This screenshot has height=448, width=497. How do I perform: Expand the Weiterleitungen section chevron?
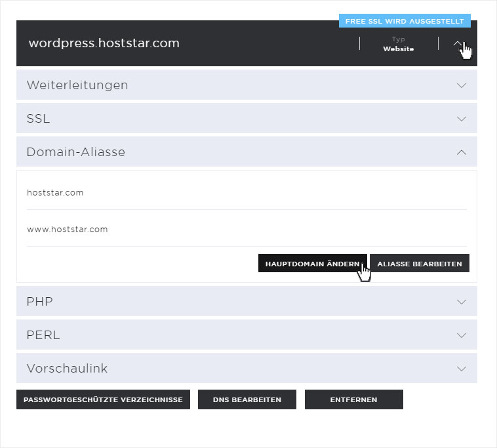point(462,85)
